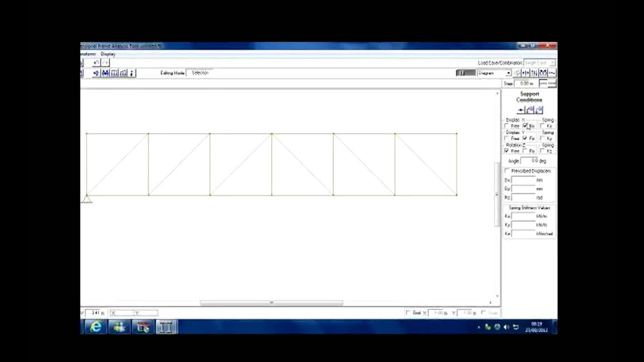Toggle the Grid checkbox
This screenshot has width=644, height=362.
[408, 313]
